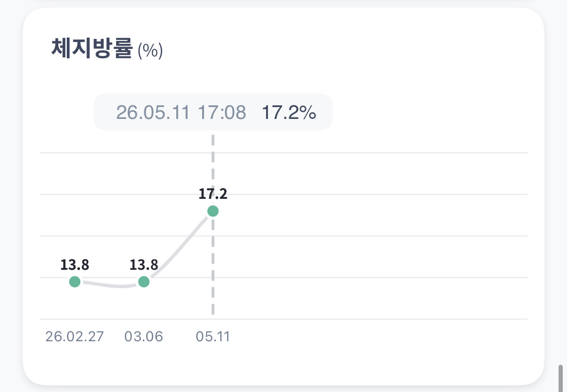Click the vertical scrollbar thumb at right edge

pos(560,378)
